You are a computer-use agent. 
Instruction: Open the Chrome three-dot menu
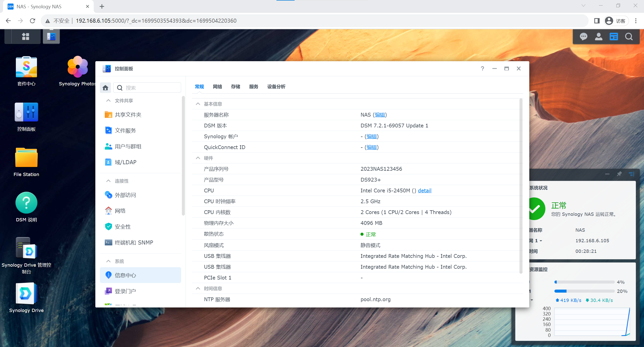[636, 21]
